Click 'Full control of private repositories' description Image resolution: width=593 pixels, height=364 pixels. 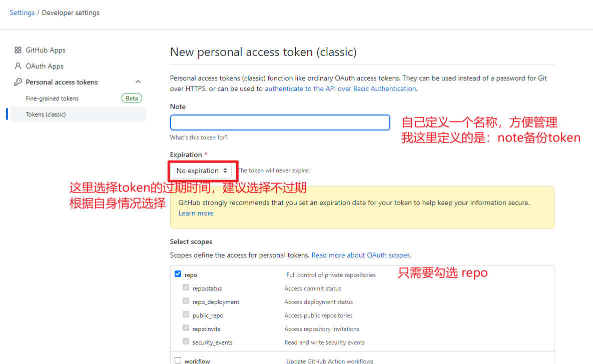pyautogui.click(x=331, y=275)
